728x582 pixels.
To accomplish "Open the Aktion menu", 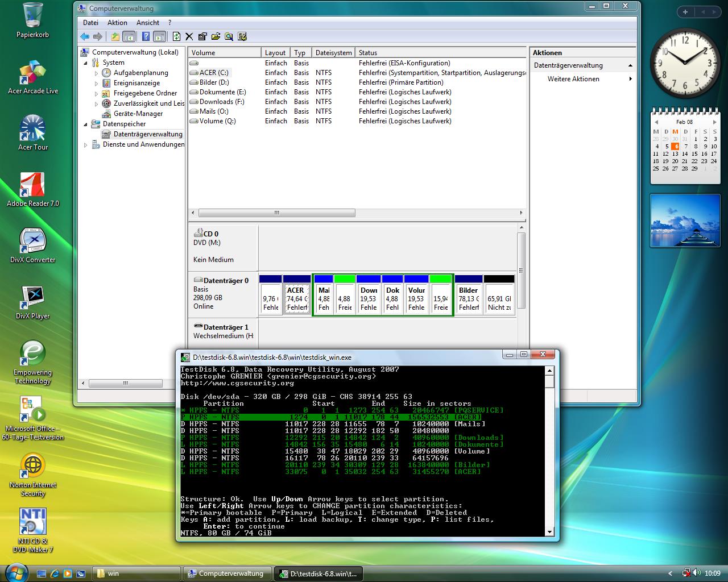I will tap(117, 23).
